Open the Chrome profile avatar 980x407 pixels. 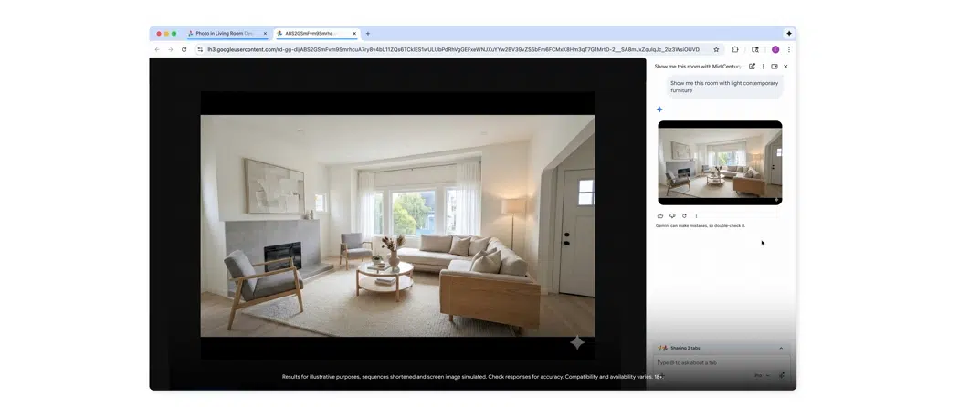click(x=775, y=50)
